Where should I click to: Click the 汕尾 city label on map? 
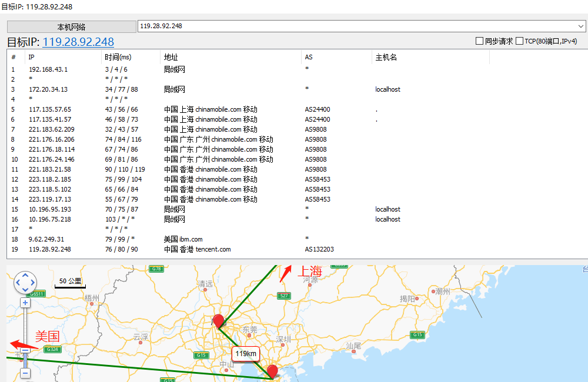click(x=353, y=346)
